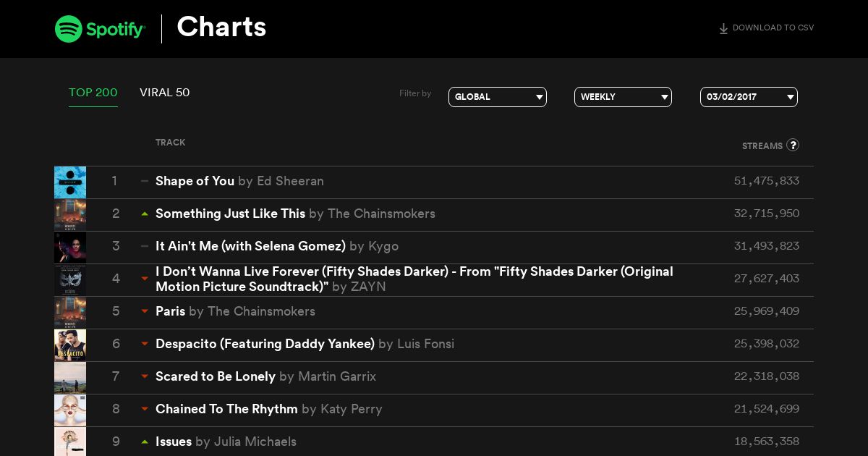Image resolution: width=868 pixels, height=456 pixels.
Task: Click the red down arrow beside Chained To The Rhythm
Action: 145,409
